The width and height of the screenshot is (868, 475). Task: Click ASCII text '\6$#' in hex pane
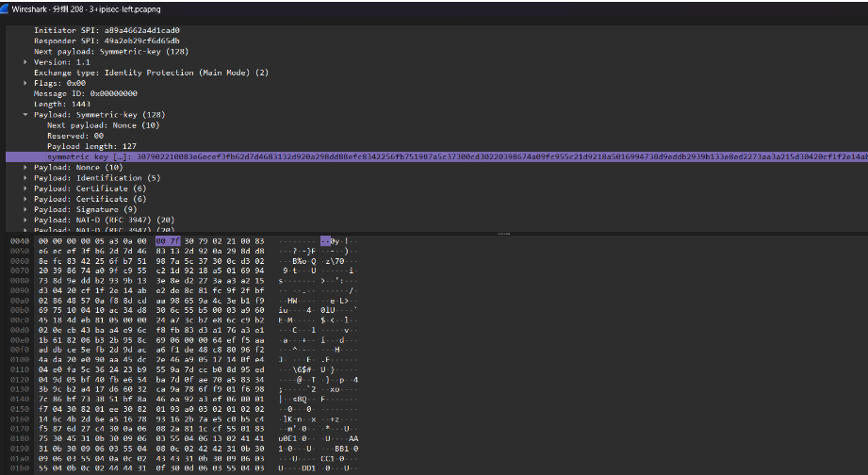click(x=303, y=369)
